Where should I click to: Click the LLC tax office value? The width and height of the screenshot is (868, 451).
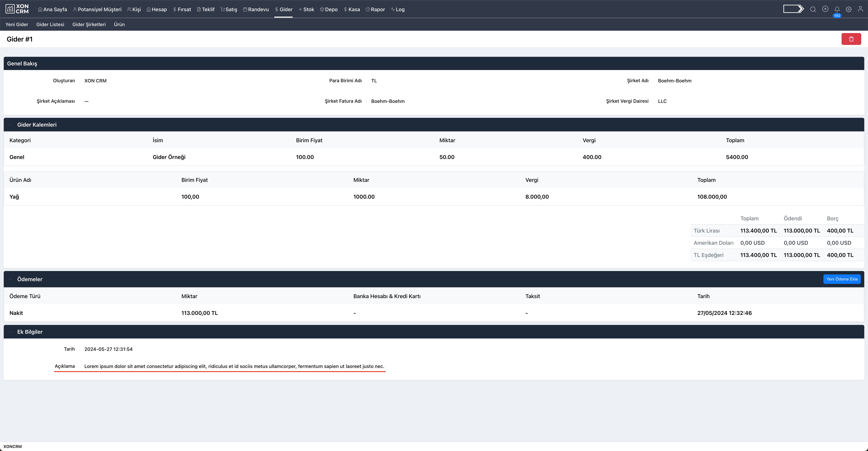click(x=662, y=101)
